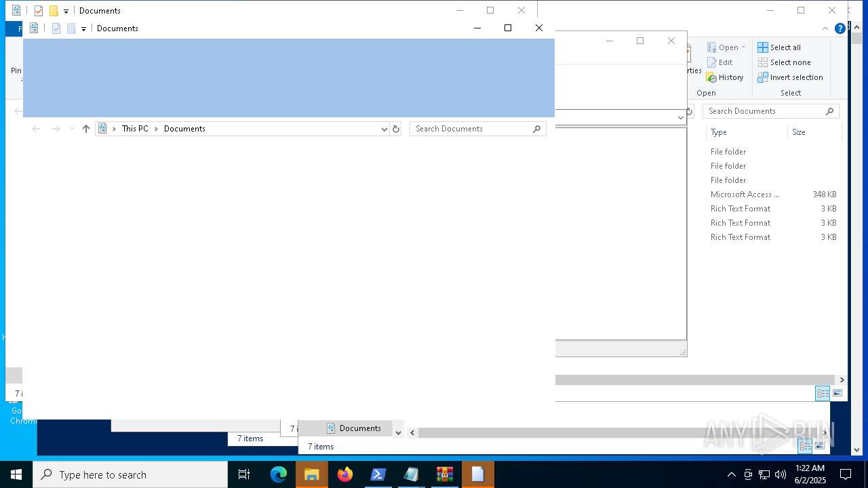Expand the dropdown arrow next to bottom Documents tab
Viewport: 868px width, 488px height.
[x=398, y=432]
